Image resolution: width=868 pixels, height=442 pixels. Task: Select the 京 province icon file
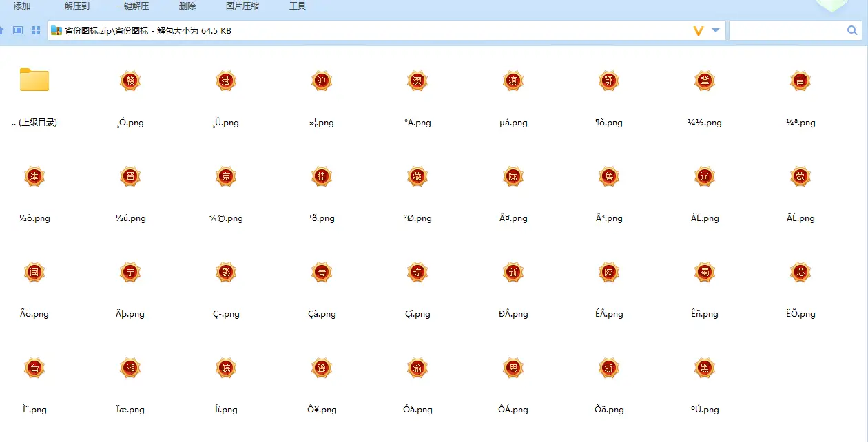coord(226,176)
